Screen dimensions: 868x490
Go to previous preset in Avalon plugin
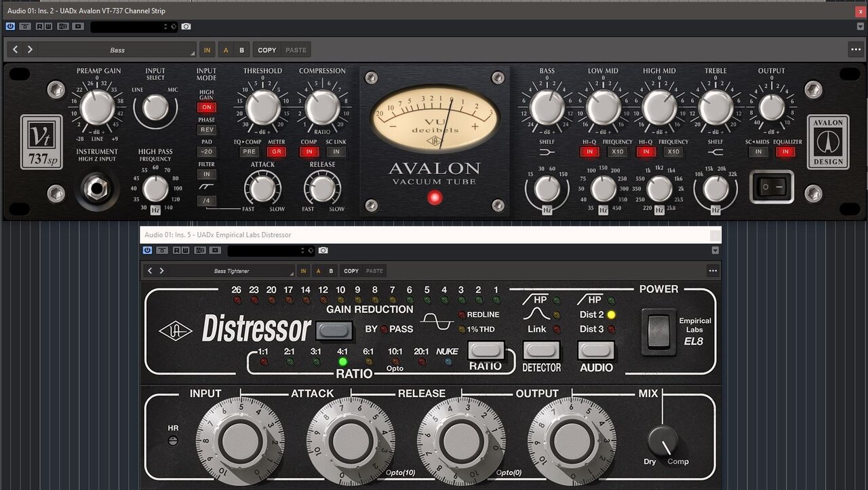click(16, 50)
